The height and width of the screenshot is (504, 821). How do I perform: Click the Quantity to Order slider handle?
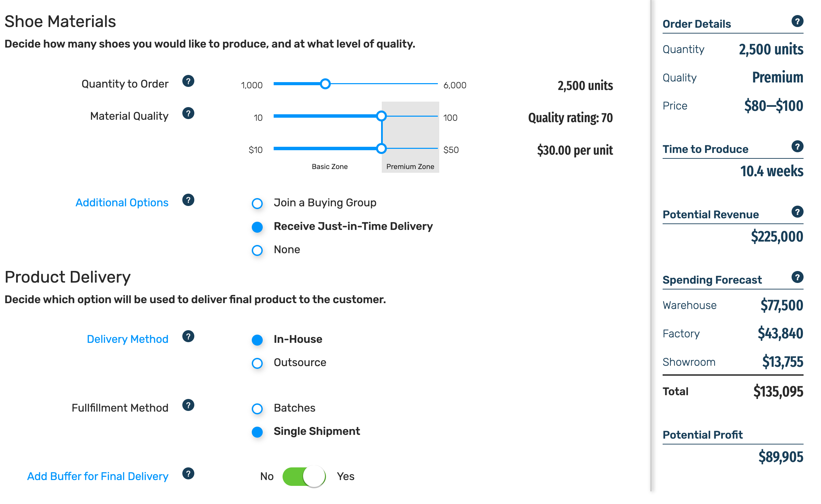point(325,84)
